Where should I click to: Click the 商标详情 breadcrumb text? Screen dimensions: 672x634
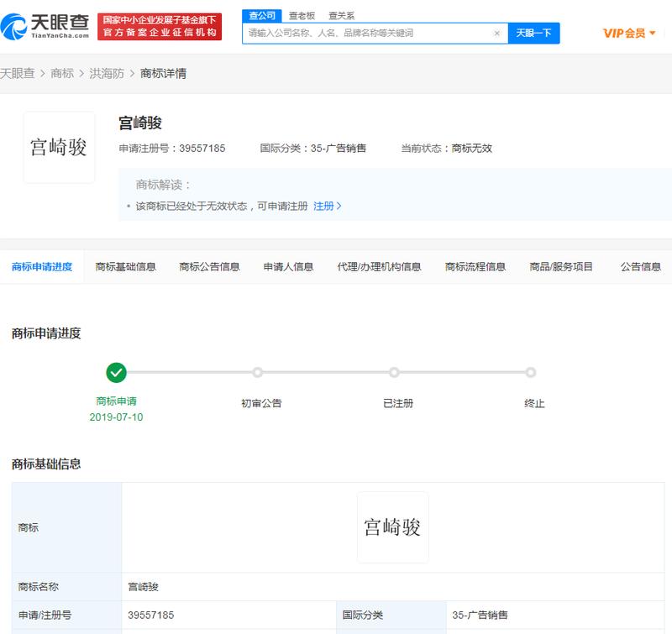(x=163, y=73)
